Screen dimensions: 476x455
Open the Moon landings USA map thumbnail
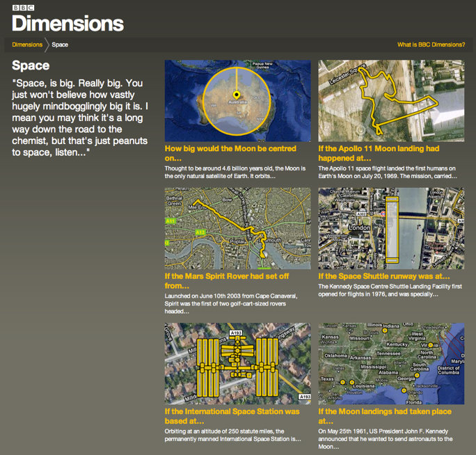click(391, 364)
